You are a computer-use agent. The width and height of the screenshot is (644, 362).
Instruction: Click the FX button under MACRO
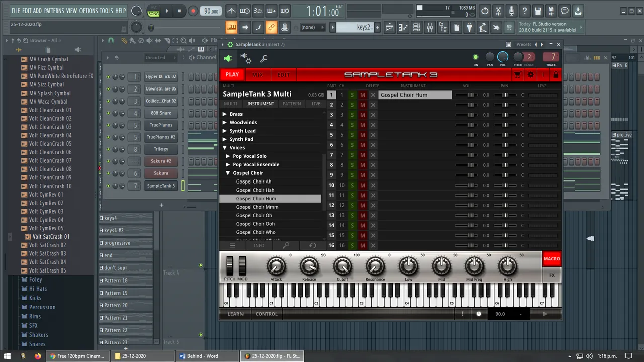tap(552, 275)
